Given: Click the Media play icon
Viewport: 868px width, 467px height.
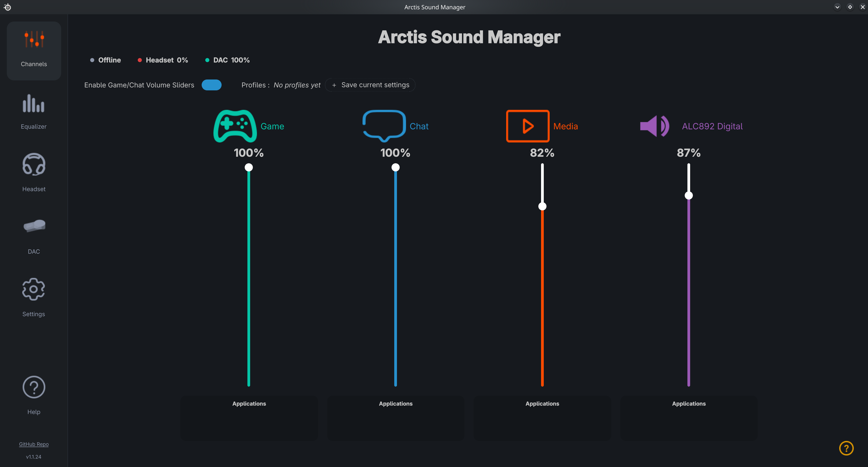Looking at the screenshot, I should coord(528,126).
